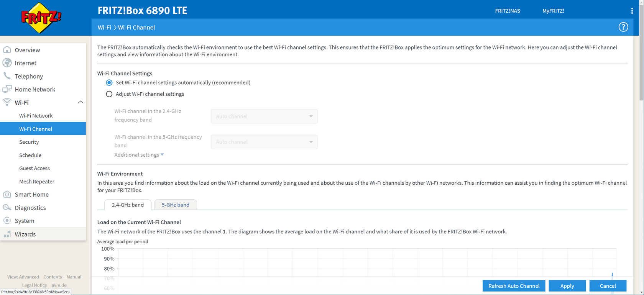Click the 100% axis label
The image size is (644, 295).
108,249
